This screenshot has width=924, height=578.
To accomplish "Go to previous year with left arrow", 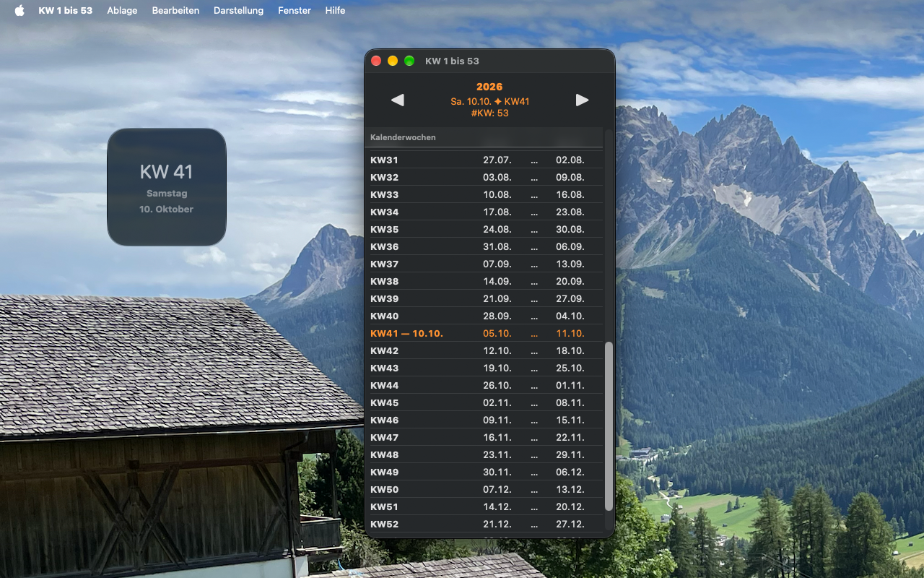I will [397, 100].
